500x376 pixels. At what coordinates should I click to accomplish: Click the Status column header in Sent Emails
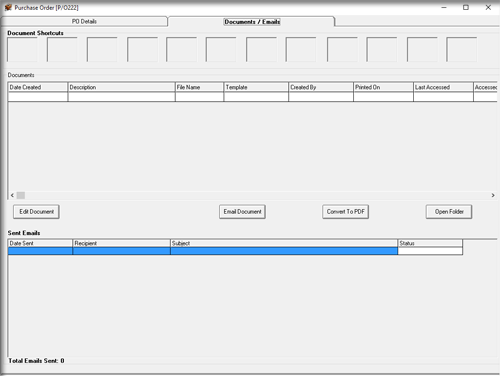point(430,243)
